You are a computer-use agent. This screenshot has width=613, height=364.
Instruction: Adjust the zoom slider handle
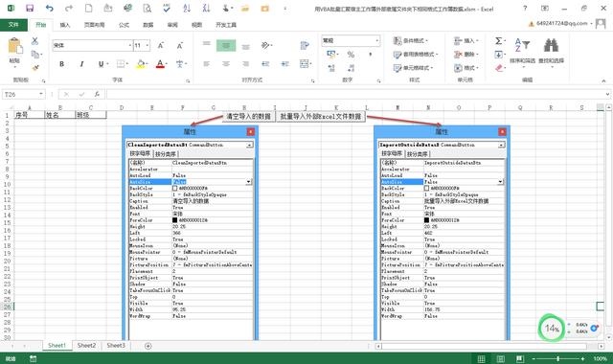[x=557, y=359]
